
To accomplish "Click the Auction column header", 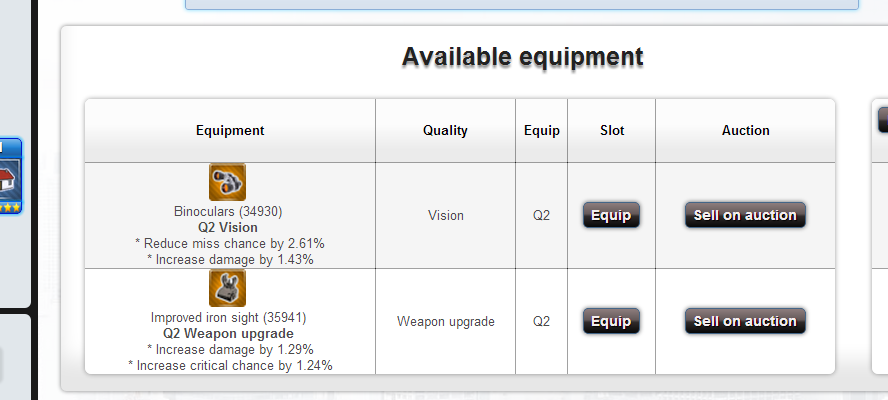I will (745, 130).
